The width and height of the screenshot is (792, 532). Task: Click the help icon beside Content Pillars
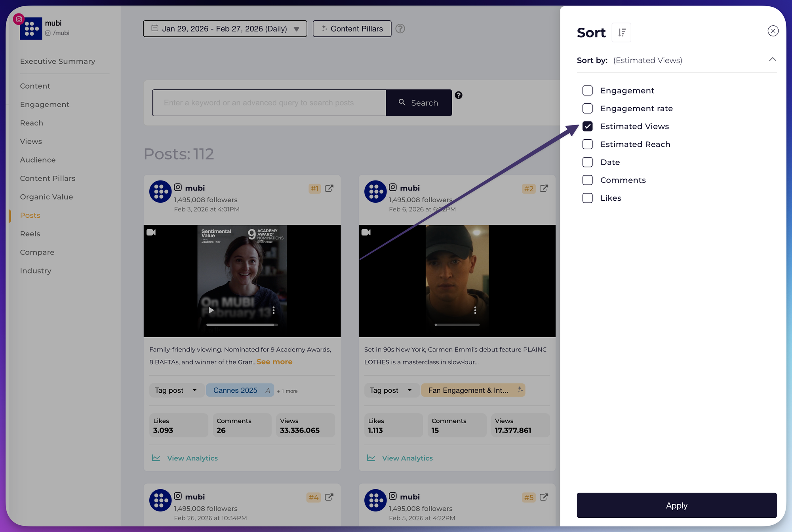[400, 28]
